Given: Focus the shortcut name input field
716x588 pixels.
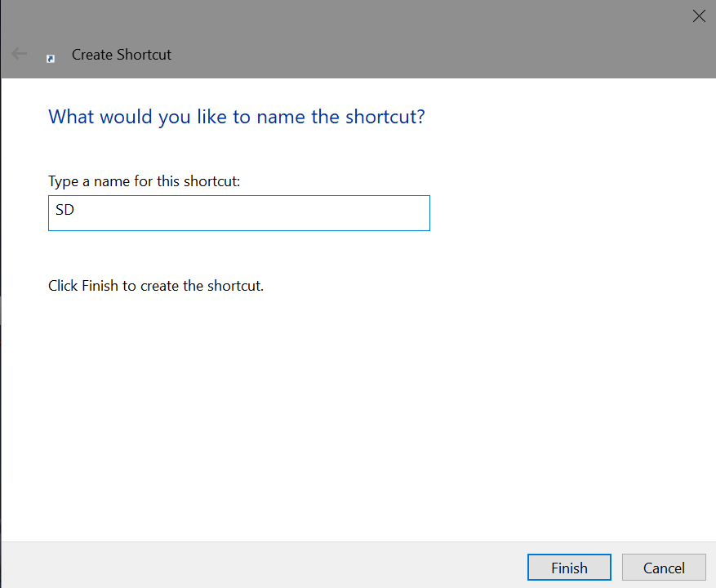Looking at the screenshot, I should (239, 213).
